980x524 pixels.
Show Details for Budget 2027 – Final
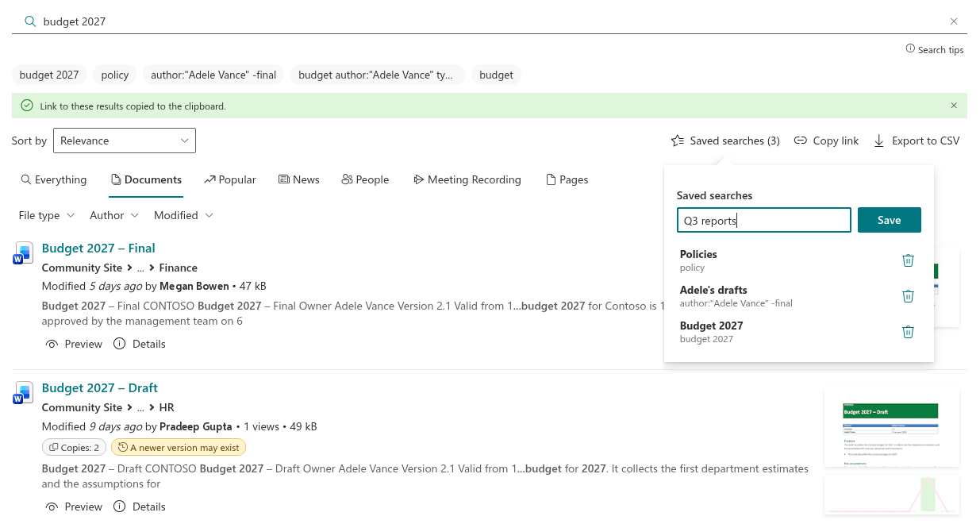tap(140, 344)
